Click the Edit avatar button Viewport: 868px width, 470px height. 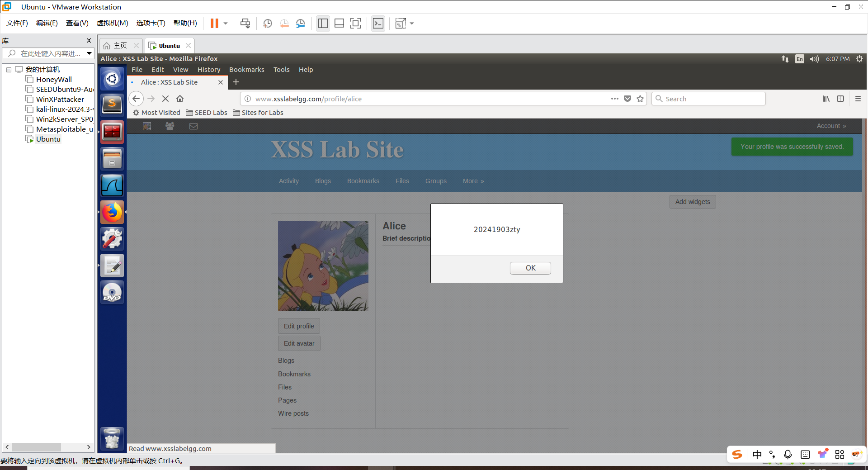click(x=299, y=343)
